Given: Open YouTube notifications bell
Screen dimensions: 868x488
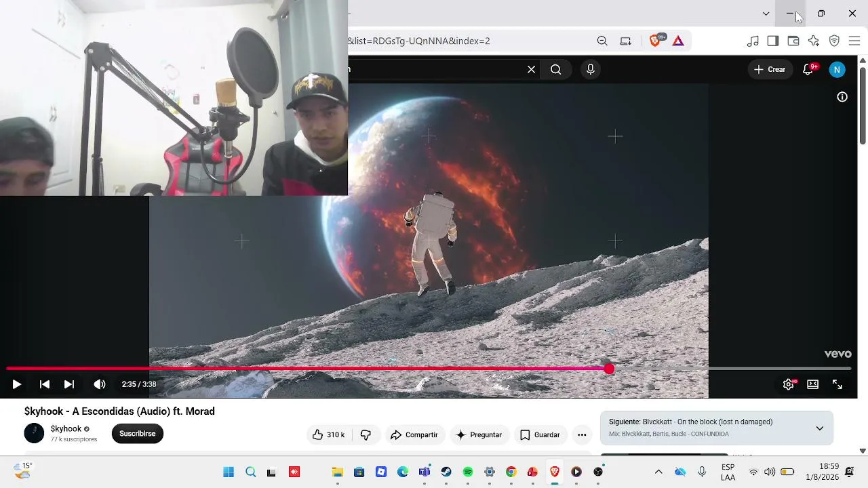Looking at the screenshot, I should pyautogui.click(x=808, y=69).
